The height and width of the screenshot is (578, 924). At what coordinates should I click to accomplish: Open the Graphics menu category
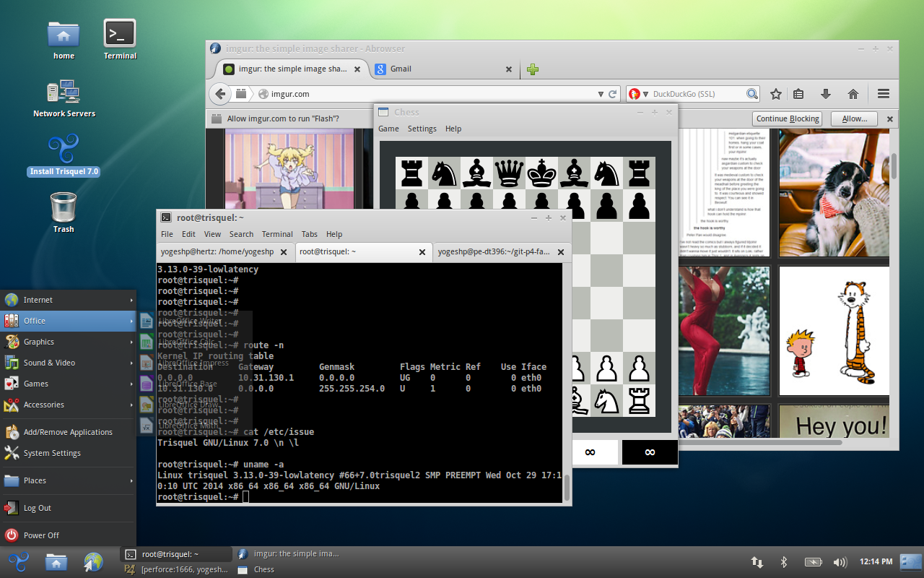69,342
